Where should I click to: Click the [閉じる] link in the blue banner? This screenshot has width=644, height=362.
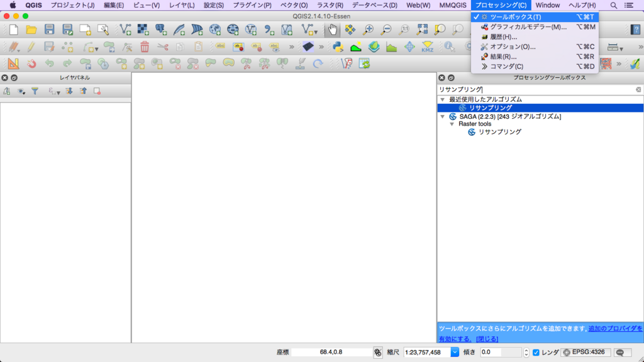(x=487, y=339)
